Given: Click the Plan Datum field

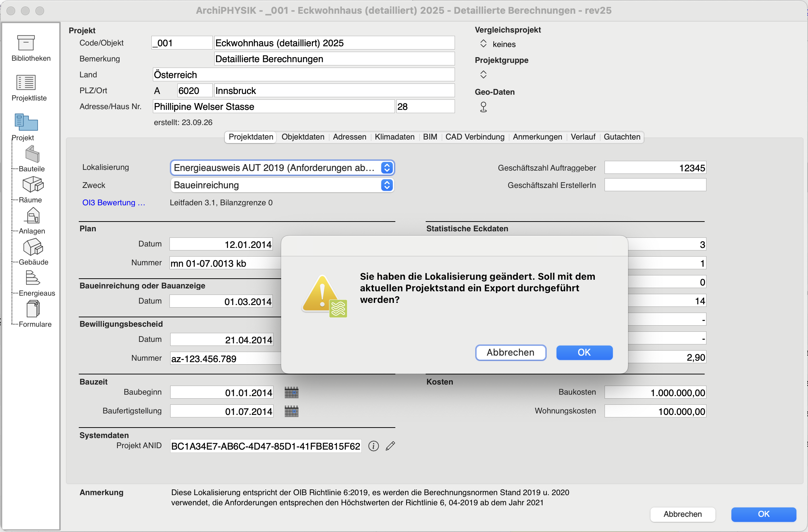Looking at the screenshot, I should (221, 244).
